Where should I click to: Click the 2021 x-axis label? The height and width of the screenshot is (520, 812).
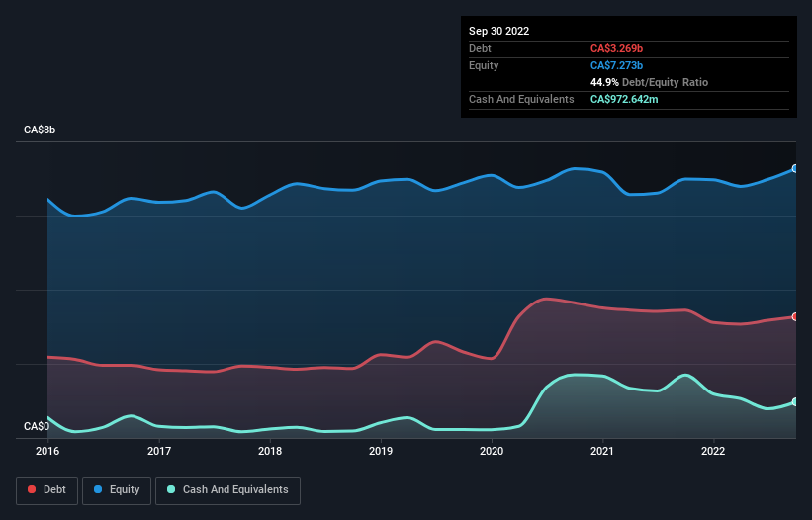(602, 451)
